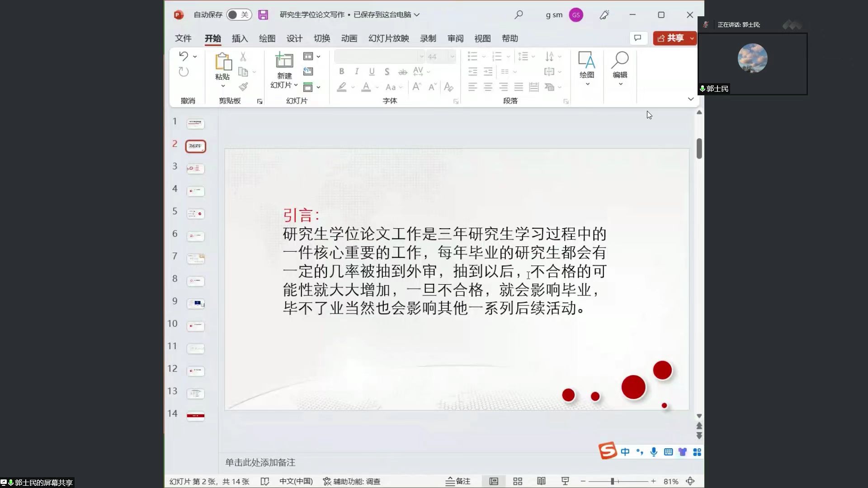Click the New Slide icon
This screenshot has width=868, height=488.
284,61
